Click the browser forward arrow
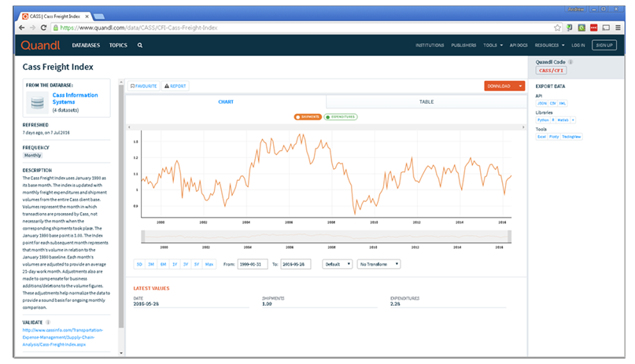The height and width of the screenshot is (364, 635). (x=32, y=28)
